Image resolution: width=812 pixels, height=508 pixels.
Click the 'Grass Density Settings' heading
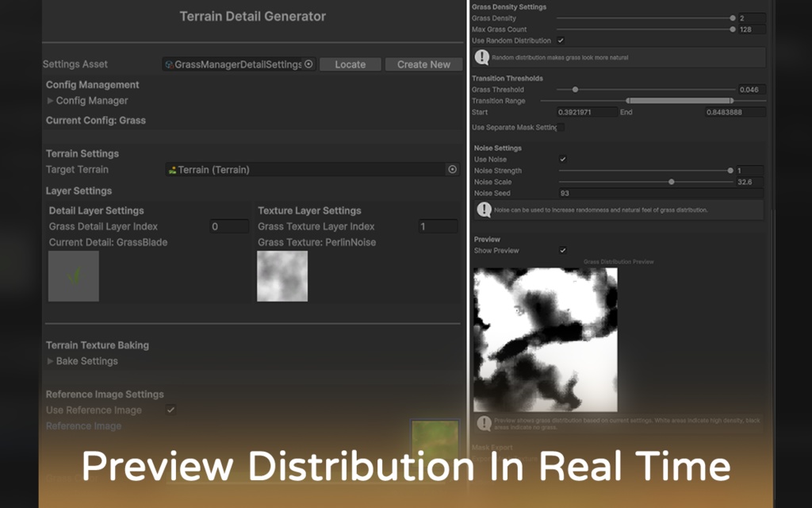(509, 6)
